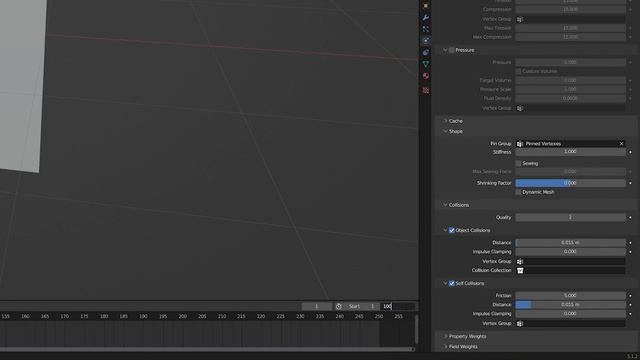This screenshot has width=640, height=360.
Task: Open the Object Data green triangle tab
Action: [x=426, y=64]
